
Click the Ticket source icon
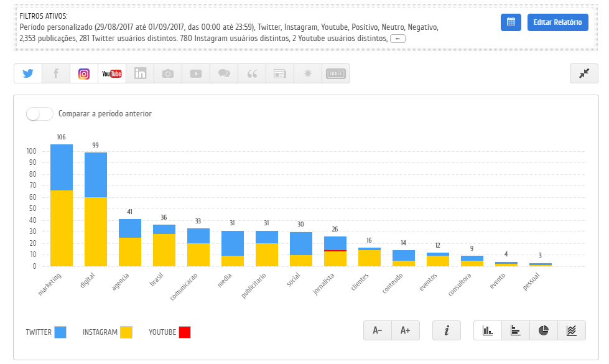coord(336,73)
